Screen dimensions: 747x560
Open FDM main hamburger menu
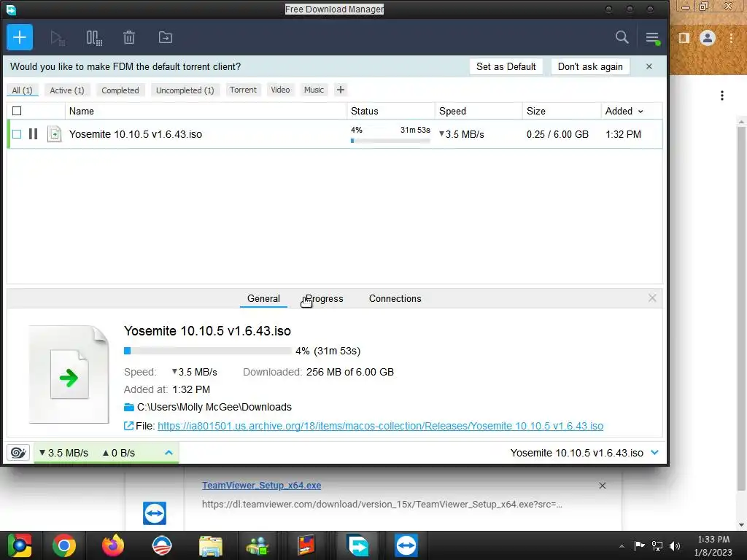pos(652,38)
